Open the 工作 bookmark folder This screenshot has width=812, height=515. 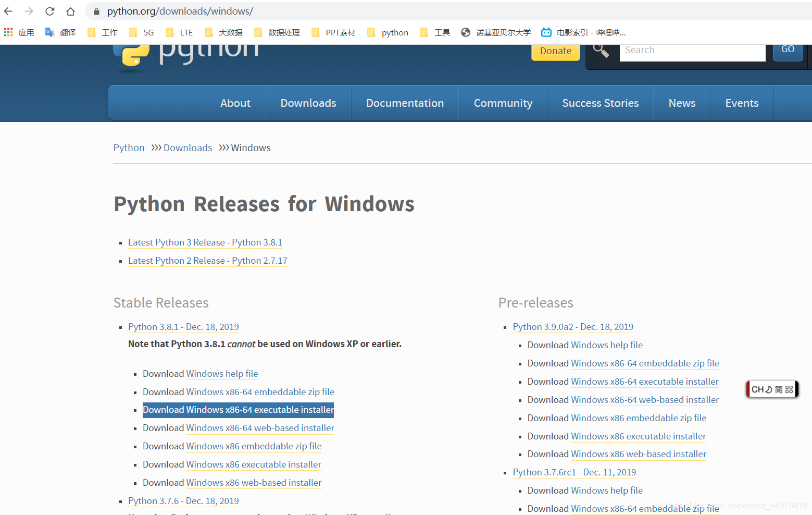tap(103, 32)
